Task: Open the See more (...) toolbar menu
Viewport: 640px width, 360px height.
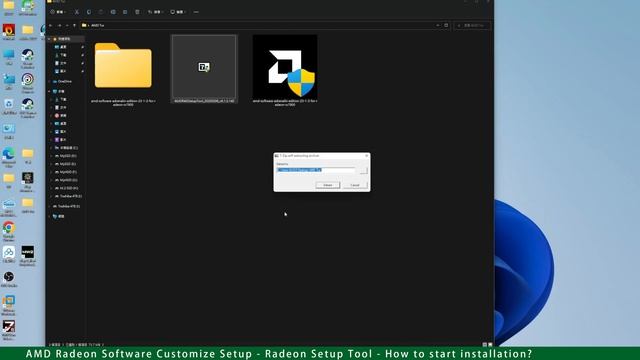Action: coord(196,12)
